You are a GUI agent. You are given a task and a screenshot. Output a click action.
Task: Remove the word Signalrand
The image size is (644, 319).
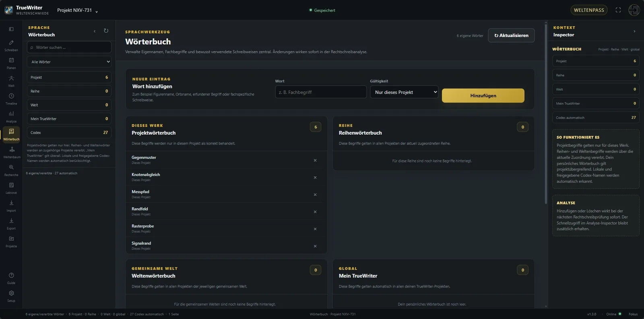pos(315,246)
